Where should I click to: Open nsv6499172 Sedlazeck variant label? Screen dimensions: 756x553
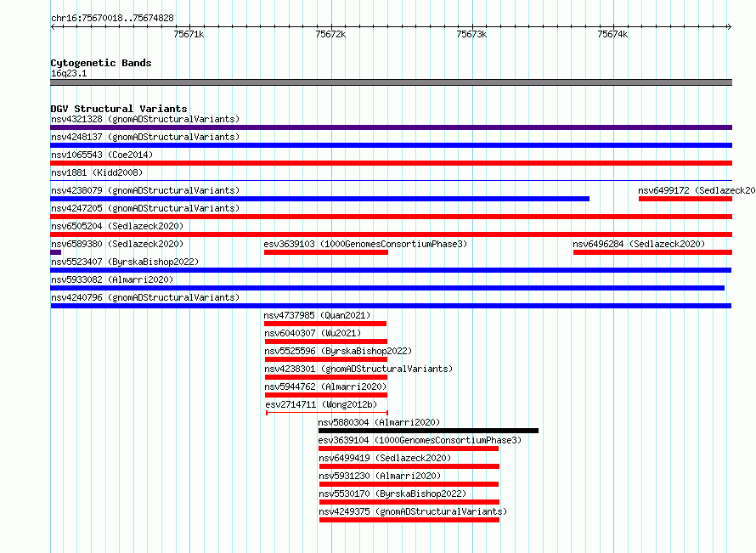697,190
